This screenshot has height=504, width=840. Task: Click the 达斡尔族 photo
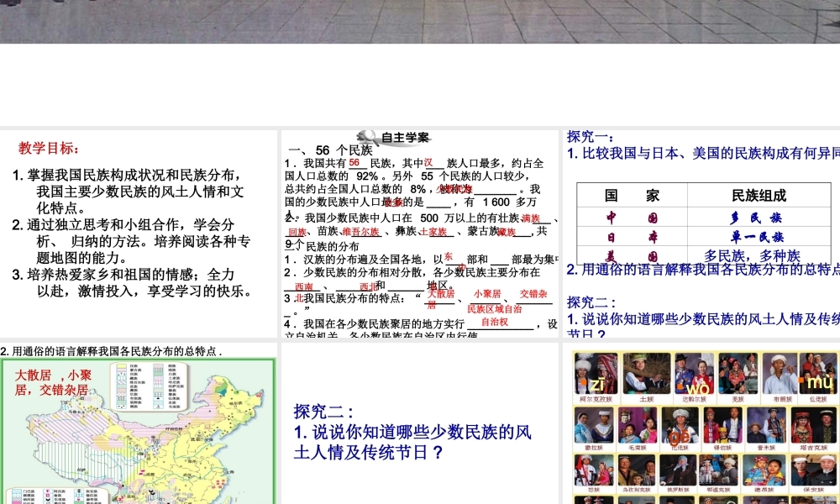point(695,373)
